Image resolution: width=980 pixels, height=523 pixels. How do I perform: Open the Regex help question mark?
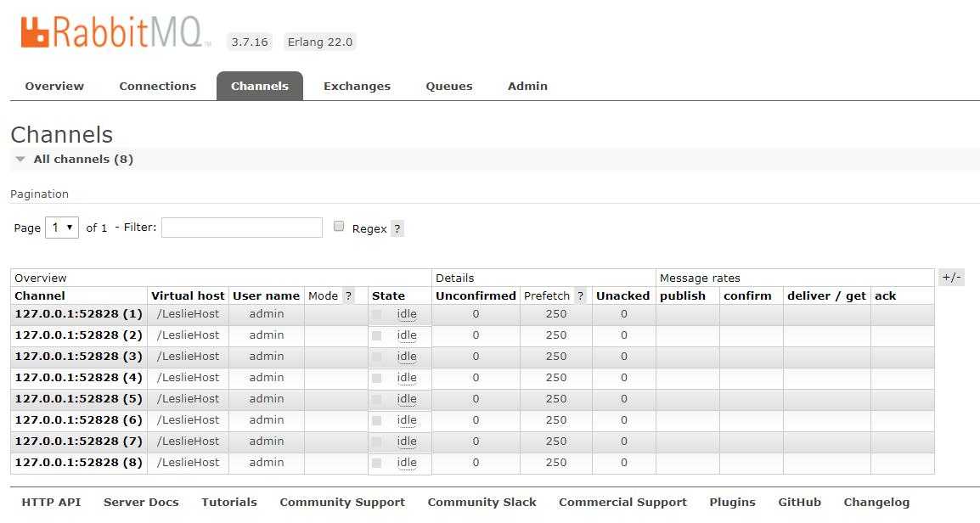pos(397,228)
